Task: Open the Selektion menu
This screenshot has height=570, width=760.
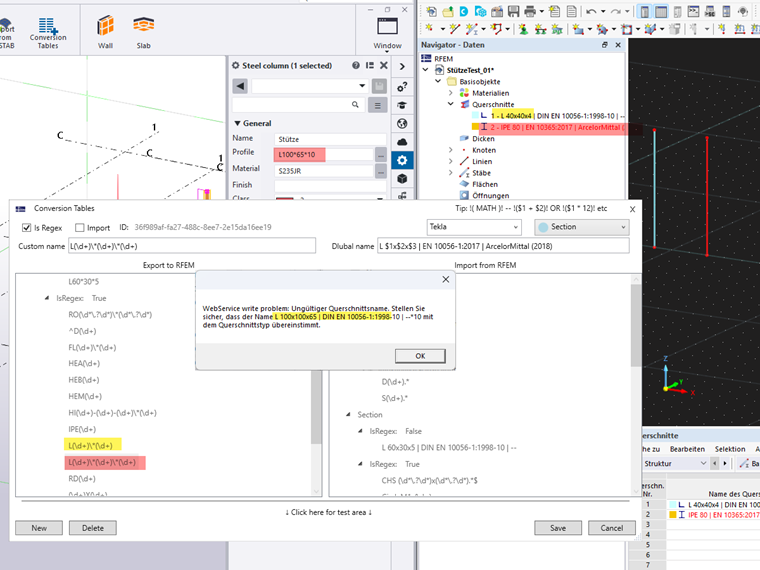Action: coord(730,449)
